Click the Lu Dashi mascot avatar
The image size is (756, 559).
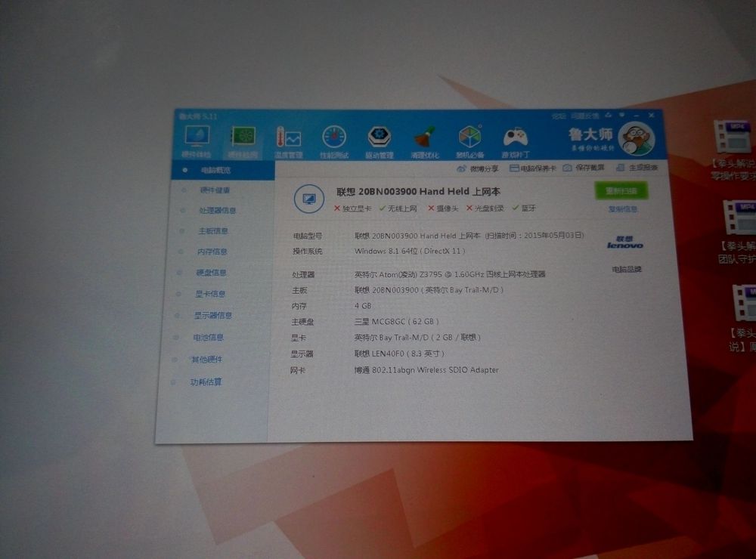637,139
